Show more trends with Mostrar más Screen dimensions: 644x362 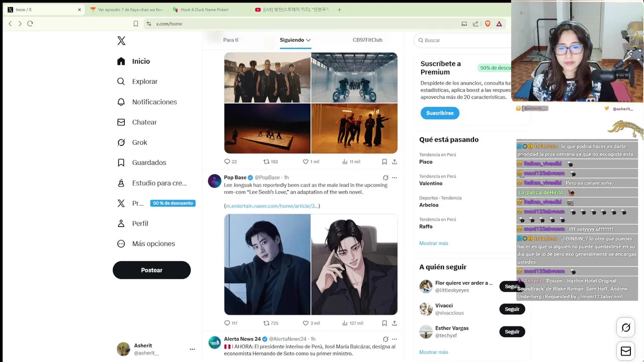(433, 243)
